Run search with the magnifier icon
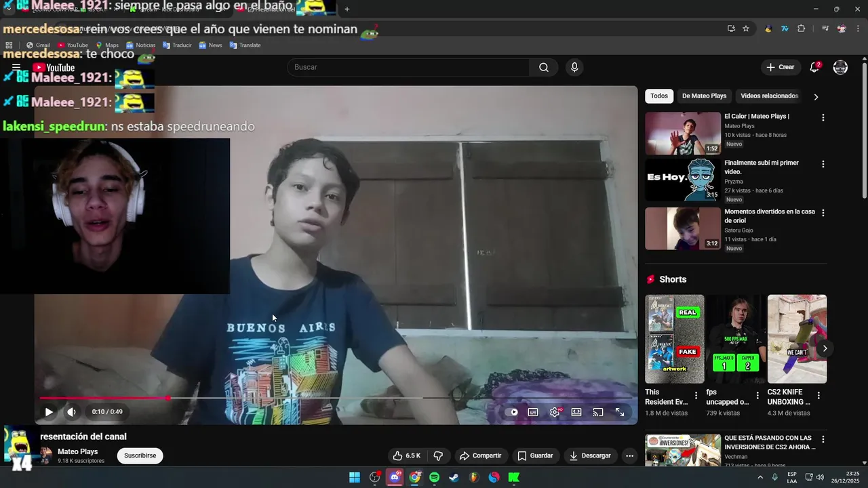The image size is (868, 488). [544, 67]
